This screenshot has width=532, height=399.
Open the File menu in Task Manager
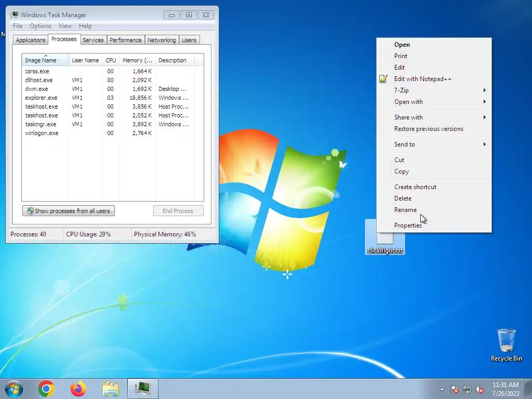click(18, 26)
